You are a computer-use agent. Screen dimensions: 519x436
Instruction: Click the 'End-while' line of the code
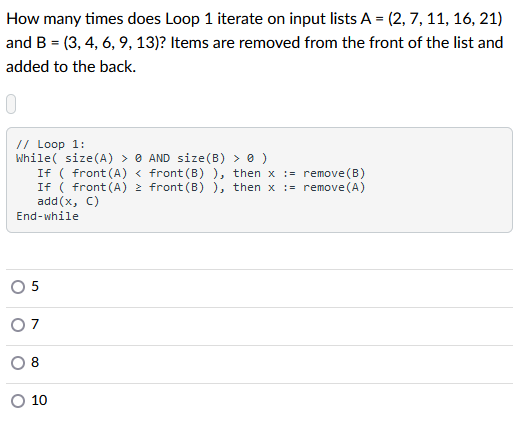coord(47,216)
